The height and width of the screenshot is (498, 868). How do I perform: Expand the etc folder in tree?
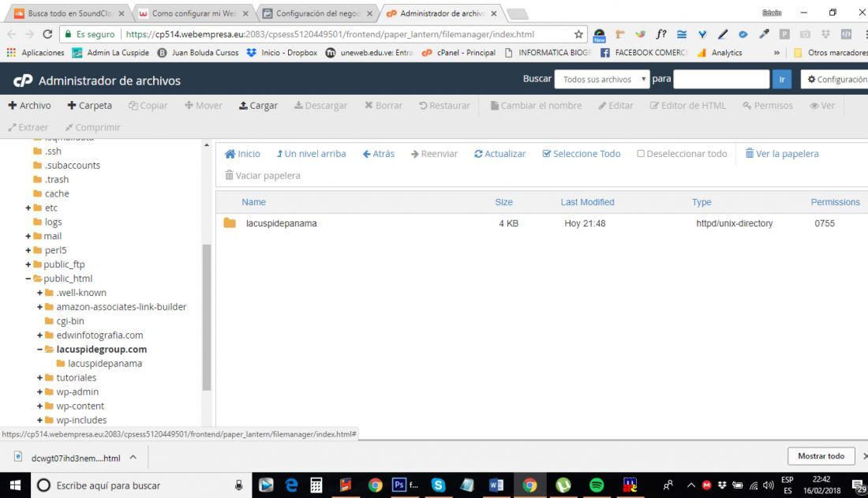(28, 208)
